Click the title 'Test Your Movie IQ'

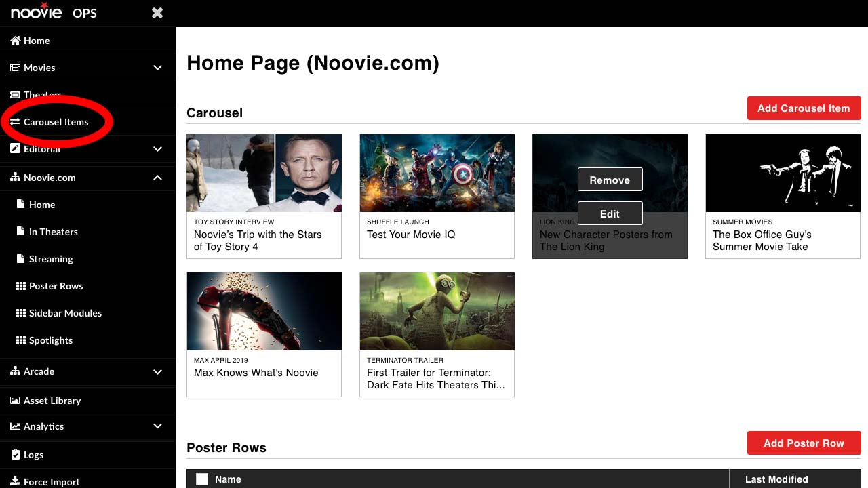411,235
